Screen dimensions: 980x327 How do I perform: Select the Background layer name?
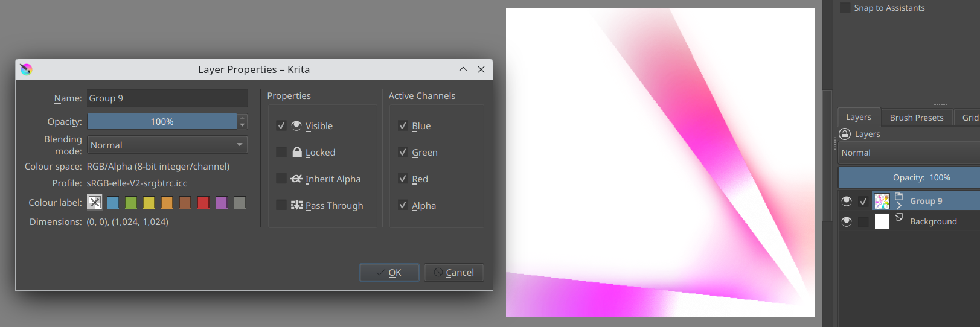click(x=933, y=221)
